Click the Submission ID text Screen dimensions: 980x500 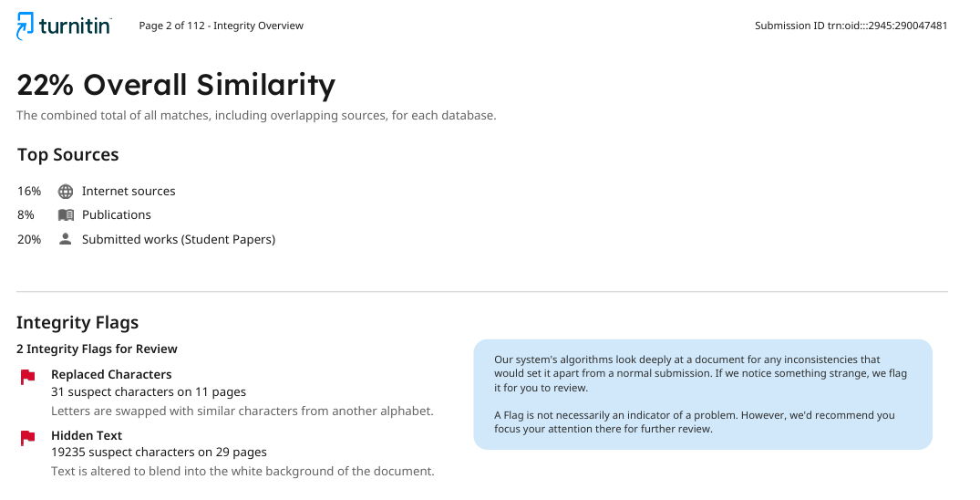coord(851,26)
